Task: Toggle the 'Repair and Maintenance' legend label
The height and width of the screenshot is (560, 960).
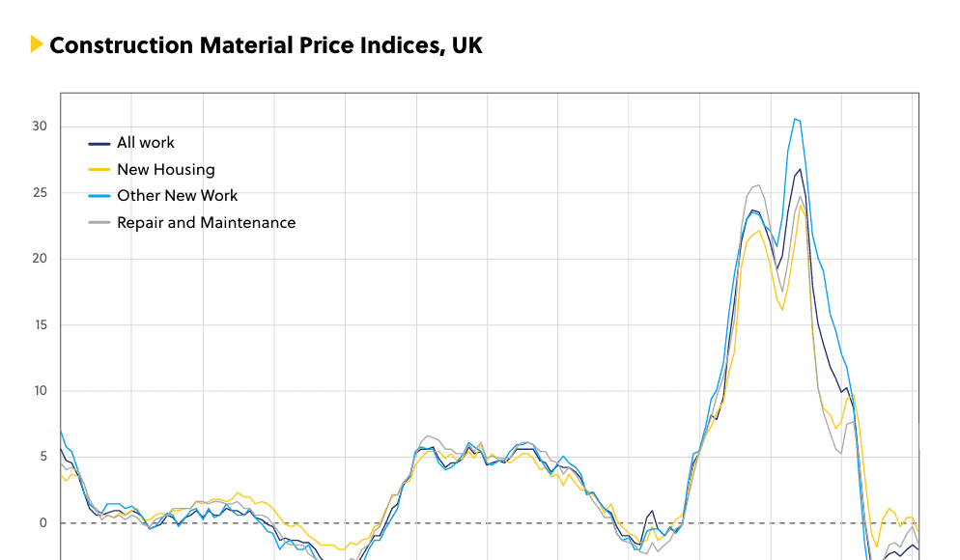Action: click(207, 223)
